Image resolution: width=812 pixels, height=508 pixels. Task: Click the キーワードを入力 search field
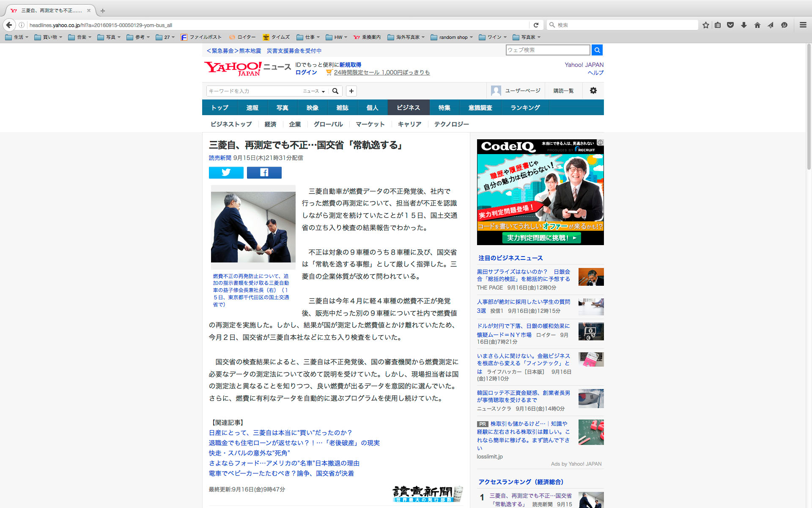(x=254, y=91)
